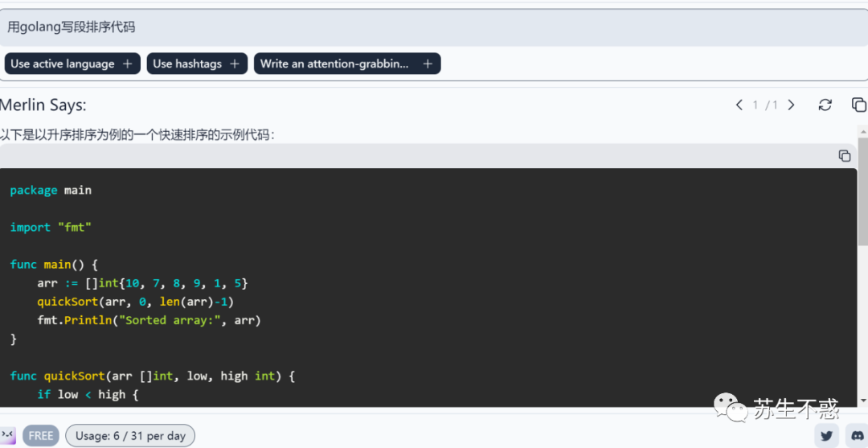
Task: Click the 1 / 1 response counter
Action: pyautogui.click(x=765, y=105)
